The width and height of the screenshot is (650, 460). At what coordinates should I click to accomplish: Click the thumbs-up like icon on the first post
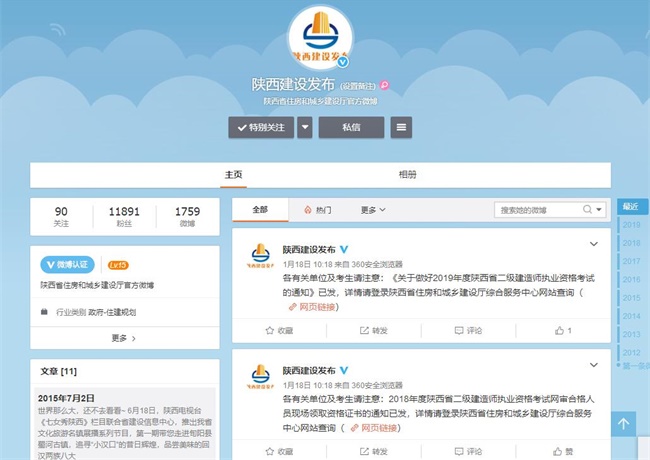[x=559, y=330]
